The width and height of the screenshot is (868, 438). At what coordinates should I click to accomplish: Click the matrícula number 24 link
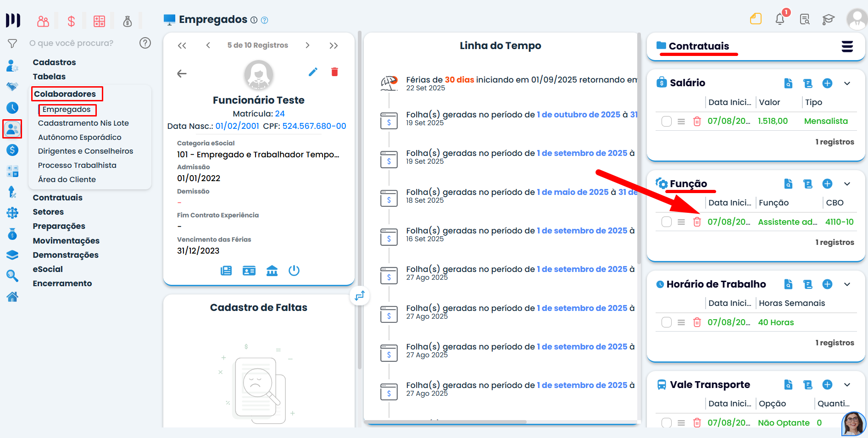click(280, 114)
